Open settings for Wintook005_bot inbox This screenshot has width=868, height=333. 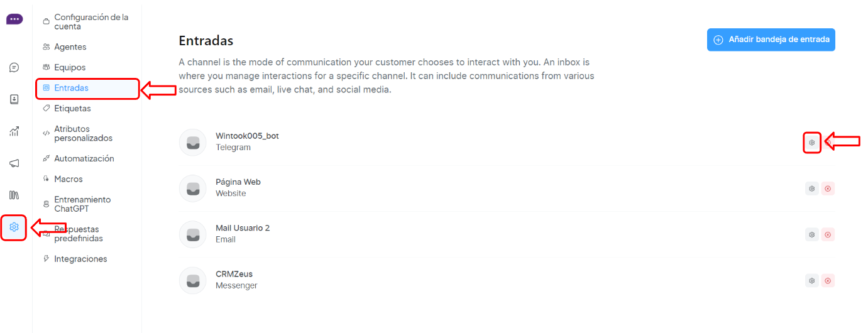coord(812,143)
